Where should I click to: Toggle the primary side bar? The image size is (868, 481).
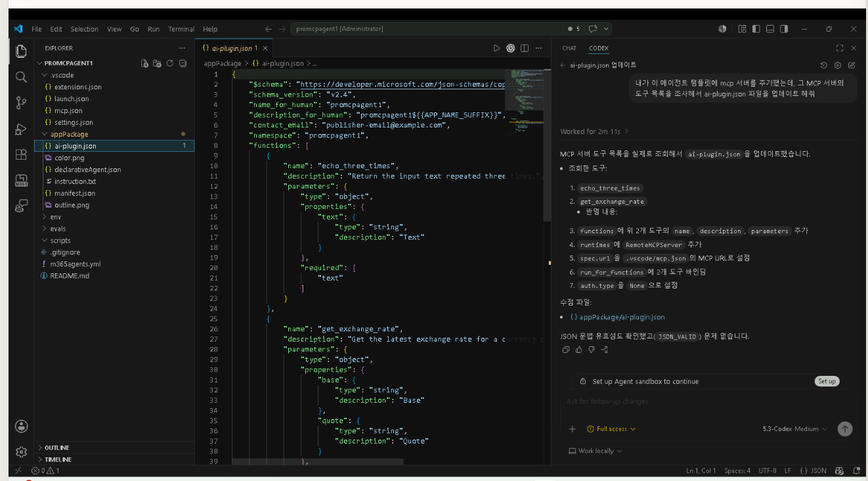click(756, 29)
